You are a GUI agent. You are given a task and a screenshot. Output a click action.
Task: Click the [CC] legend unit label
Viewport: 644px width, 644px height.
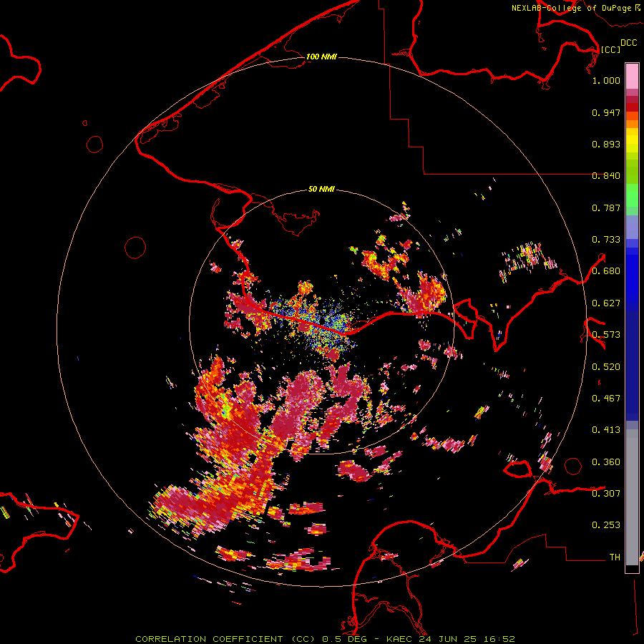(610, 49)
